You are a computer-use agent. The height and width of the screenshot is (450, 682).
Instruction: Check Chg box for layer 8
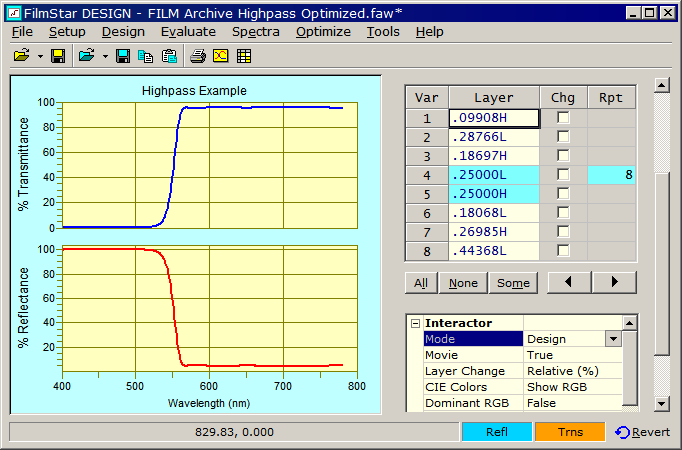click(x=563, y=250)
